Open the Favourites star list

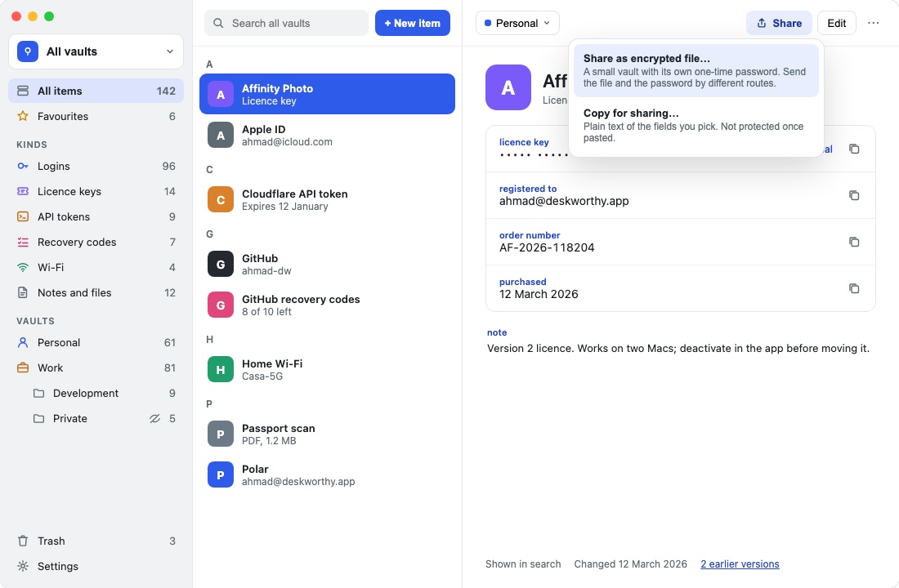[x=96, y=116]
